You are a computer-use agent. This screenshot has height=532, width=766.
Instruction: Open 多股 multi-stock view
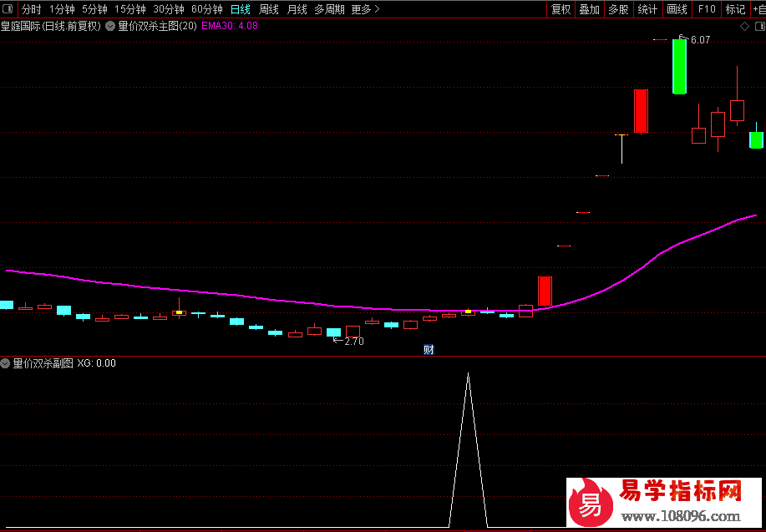[618, 9]
